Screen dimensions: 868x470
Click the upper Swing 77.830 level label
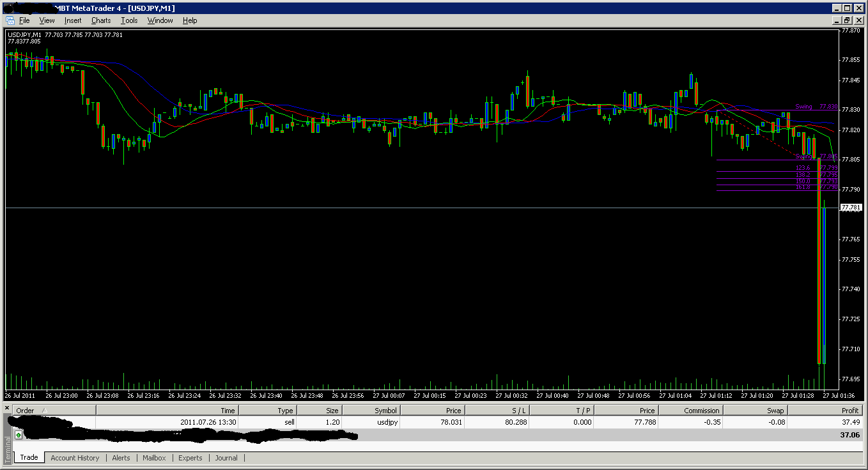(816, 107)
